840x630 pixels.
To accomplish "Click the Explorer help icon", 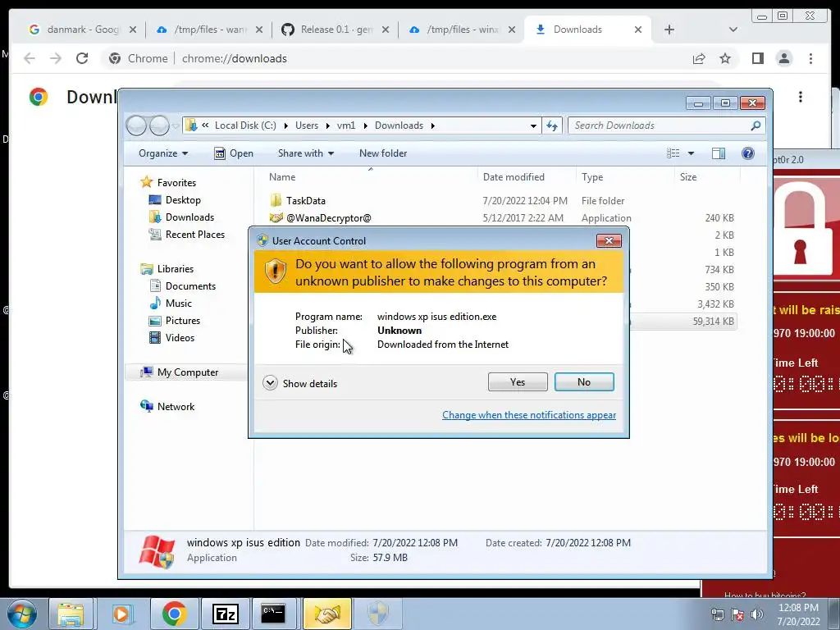I will click(748, 153).
